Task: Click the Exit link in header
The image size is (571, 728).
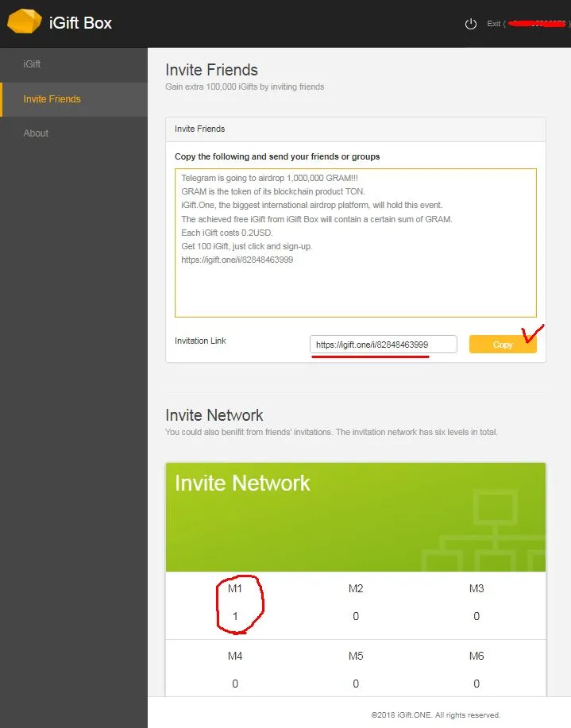Action: (493, 24)
